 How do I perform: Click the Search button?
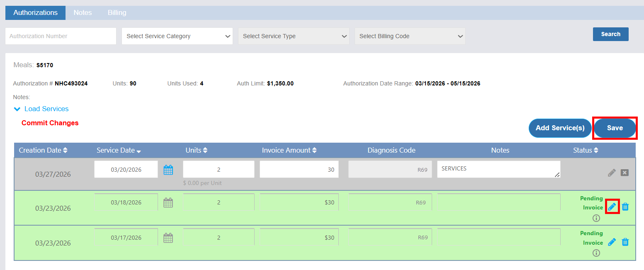tap(610, 34)
